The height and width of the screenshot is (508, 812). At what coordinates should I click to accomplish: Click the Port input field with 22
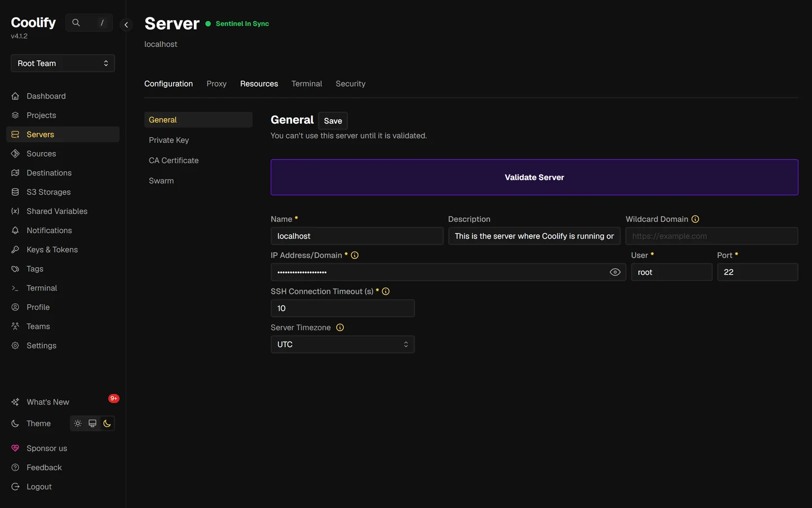[758, 272]
